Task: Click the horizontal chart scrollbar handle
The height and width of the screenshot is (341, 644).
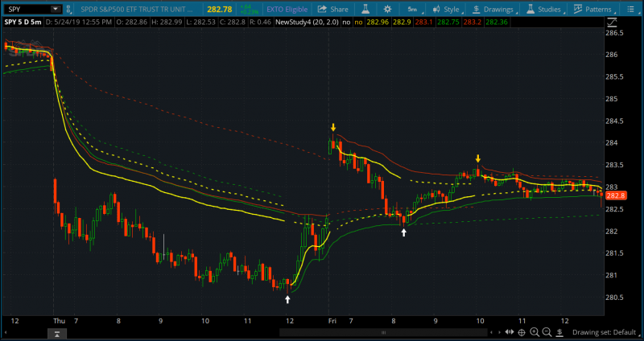Action: click(x=385, y=331)
